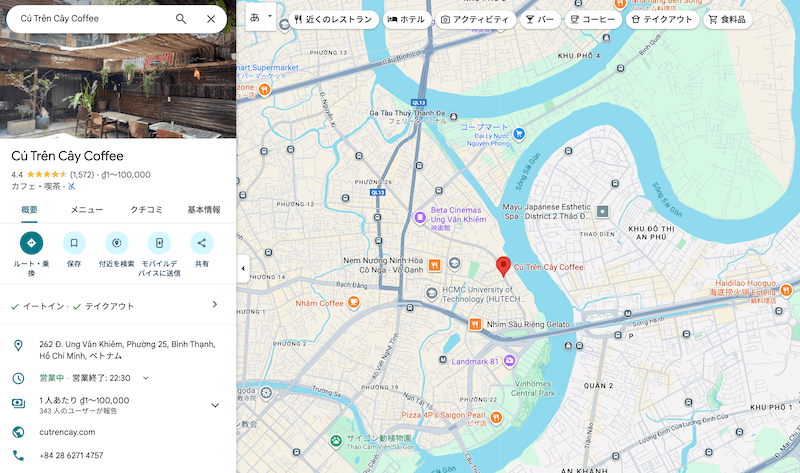Viewport: 800px width, 473px height.
Task: Open the 基本情報 tab
Action: (x=204, y=210)
